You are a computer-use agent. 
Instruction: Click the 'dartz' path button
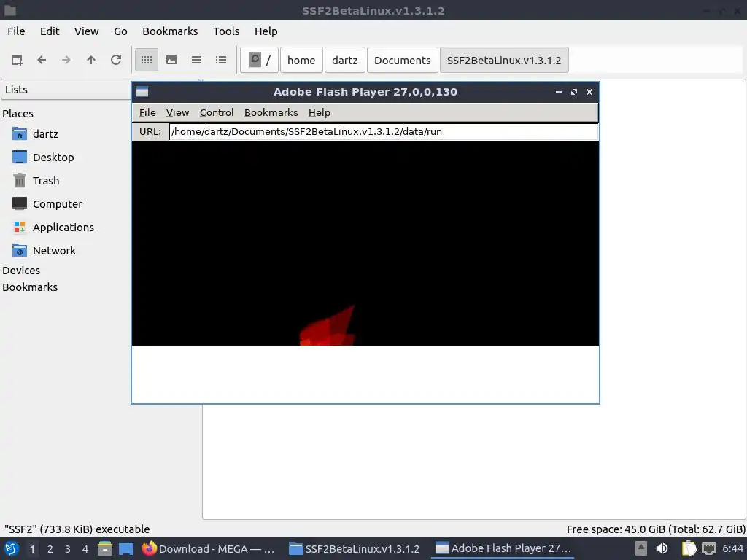[x=345, y=60]
